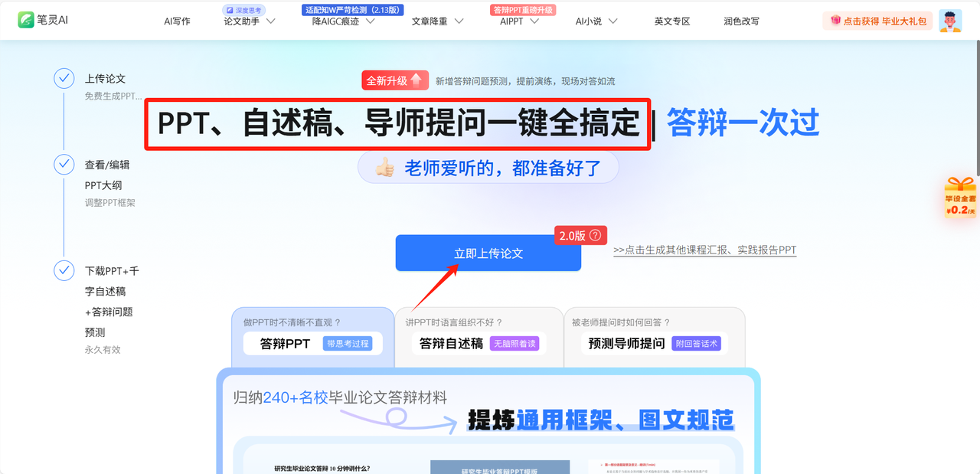Click the 永久有效 step note
Viewport: 980px width, 474px height.
pos(103,349)
